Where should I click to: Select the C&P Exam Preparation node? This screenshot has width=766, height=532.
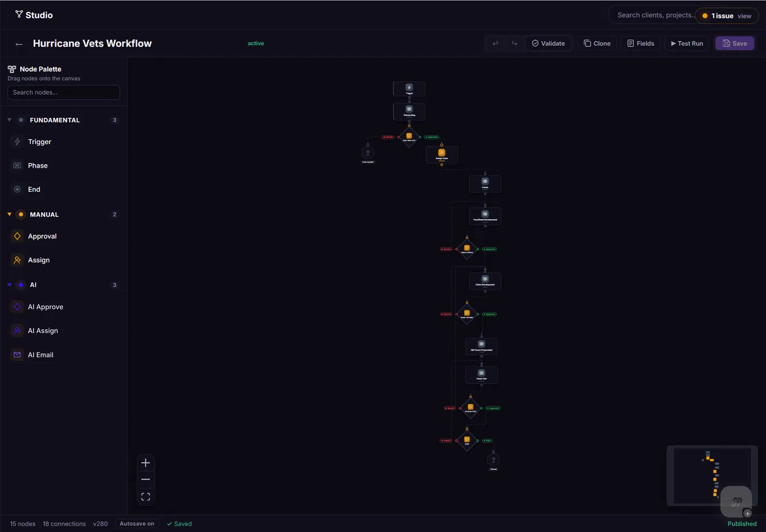pos(481,346)
